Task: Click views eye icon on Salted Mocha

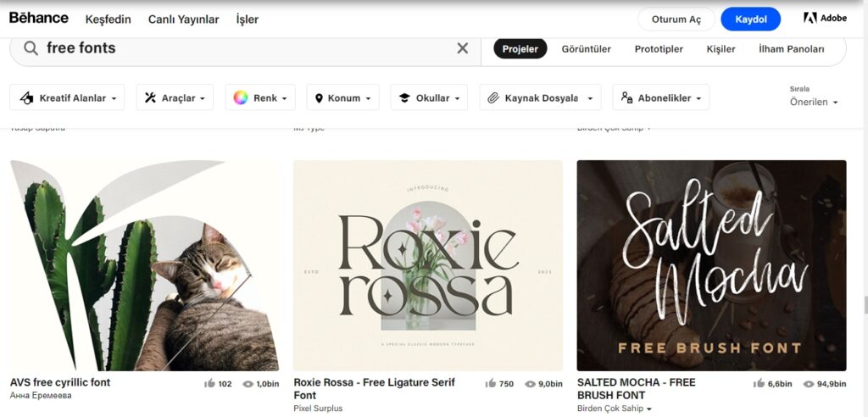Action: click(x=809, y=384)
